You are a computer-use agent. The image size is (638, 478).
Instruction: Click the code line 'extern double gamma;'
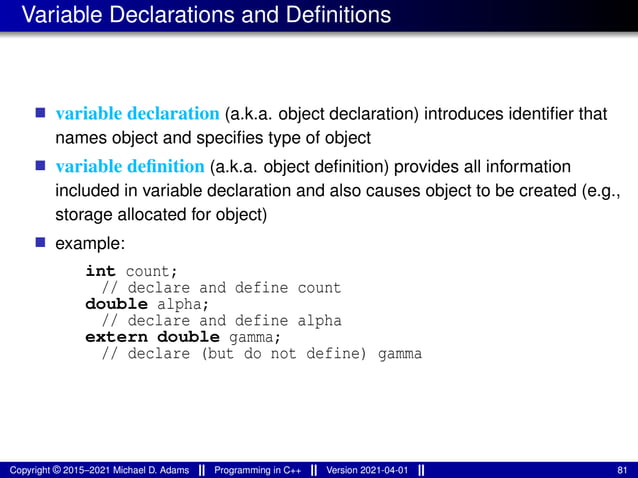(x=183, y=337)
